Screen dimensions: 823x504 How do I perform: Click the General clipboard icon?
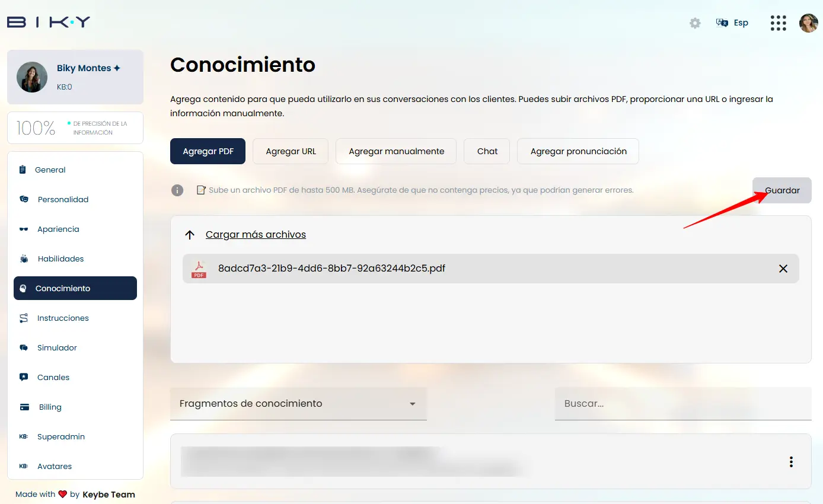23,170
